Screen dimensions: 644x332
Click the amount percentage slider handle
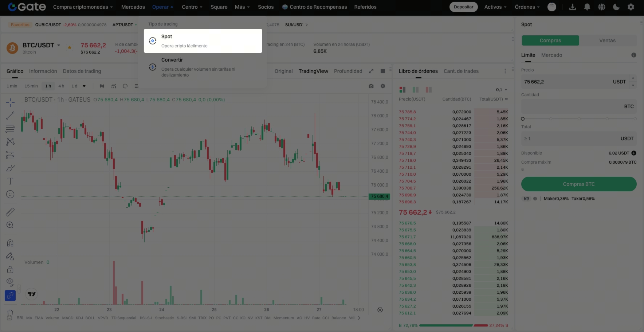pos(523,119)
